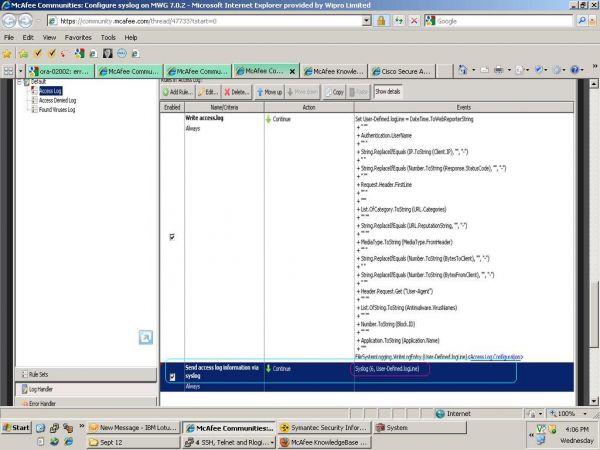Switch to ora-02002 browser tab
Screen dimensions: 600x450
pyautogui.click(x=60, y=71)
